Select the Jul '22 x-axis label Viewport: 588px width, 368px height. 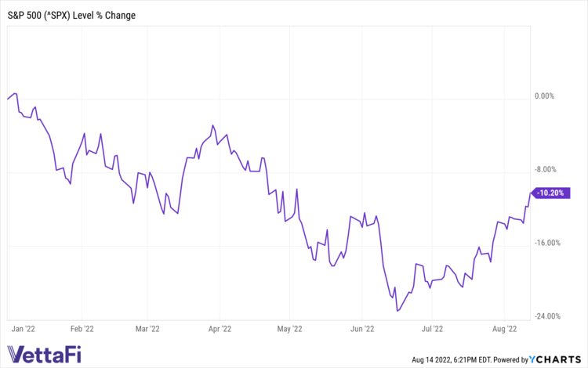coord(432,330)
